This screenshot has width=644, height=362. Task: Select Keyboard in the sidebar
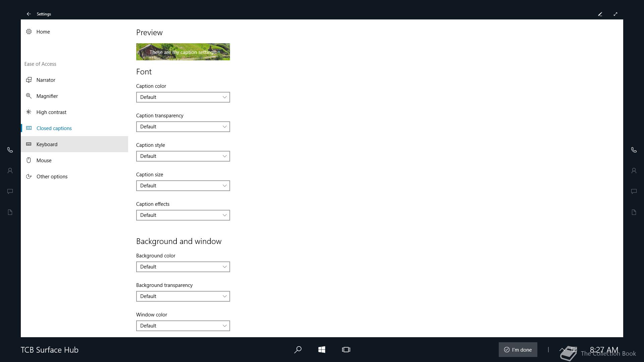(74, 144)
